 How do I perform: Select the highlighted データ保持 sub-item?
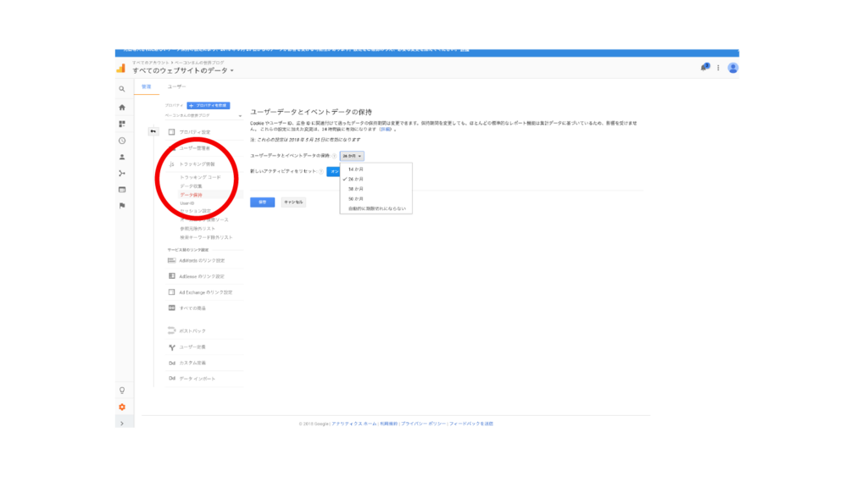click(191, 195)
